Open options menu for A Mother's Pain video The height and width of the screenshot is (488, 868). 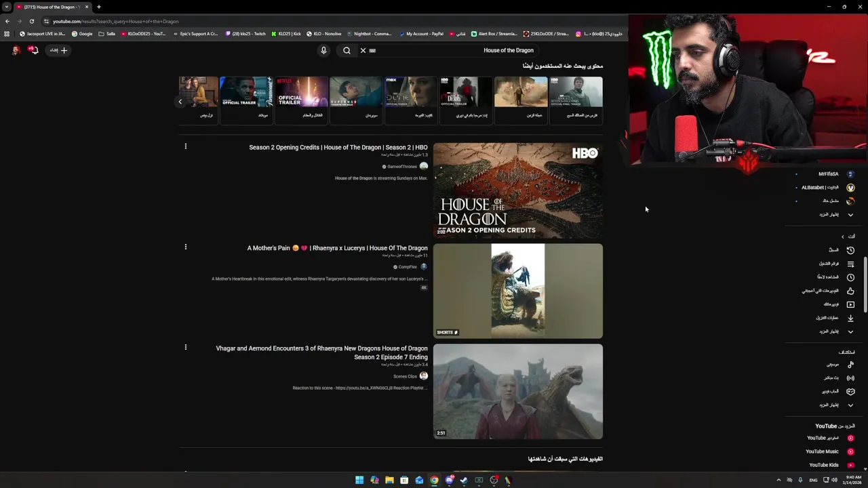coord(185,247)
